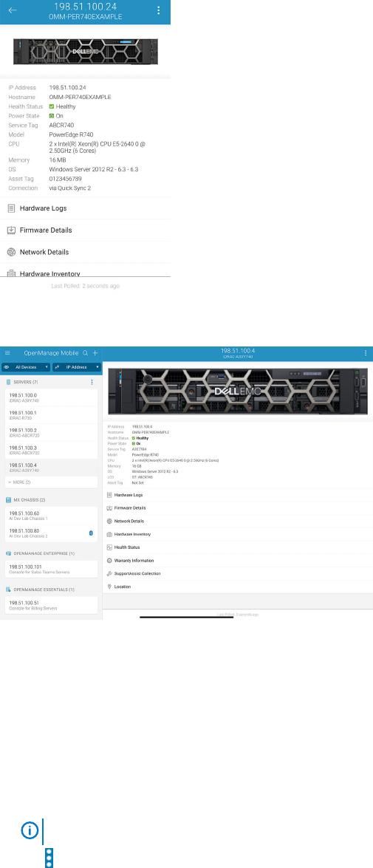The height and width of the screenshot is (868, 373).
Task: Expand MORE (2) under the servers list
Action: coord(52,482)
